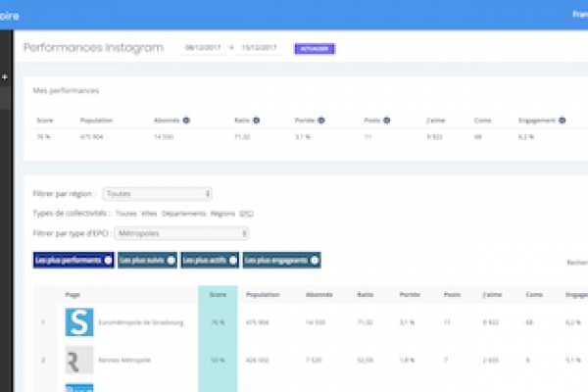Click Strasbourg score cell 76 %
588x392 pixels.
coord(218,322)
